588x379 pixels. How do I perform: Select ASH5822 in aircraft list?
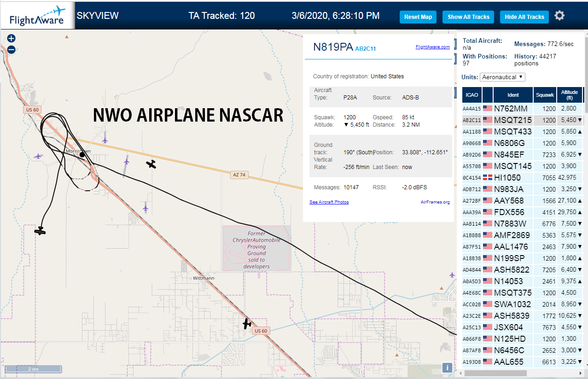(x=523, y=270)
